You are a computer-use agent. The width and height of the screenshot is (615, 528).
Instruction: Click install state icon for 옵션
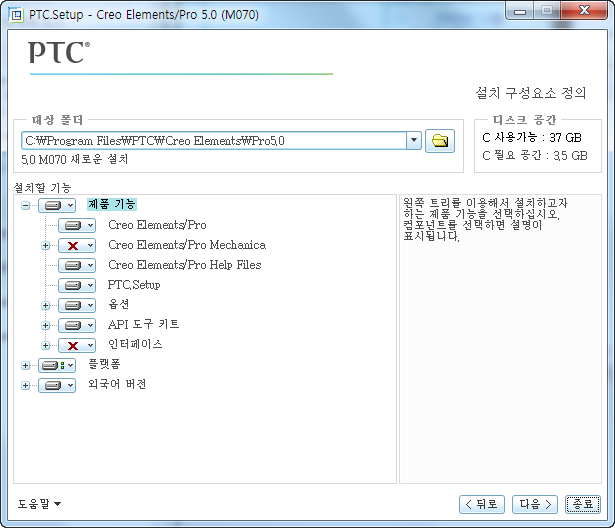point(73,305)
